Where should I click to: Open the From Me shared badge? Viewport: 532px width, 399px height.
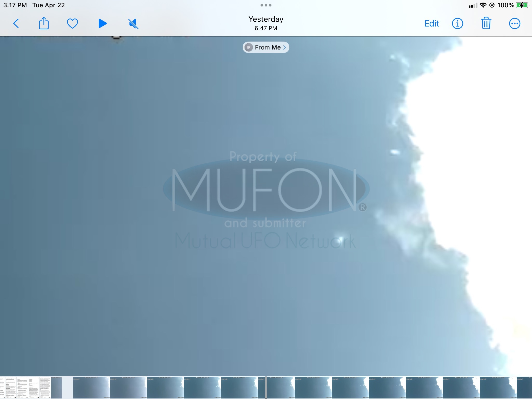pyautogui.click(x=266, y=47)
